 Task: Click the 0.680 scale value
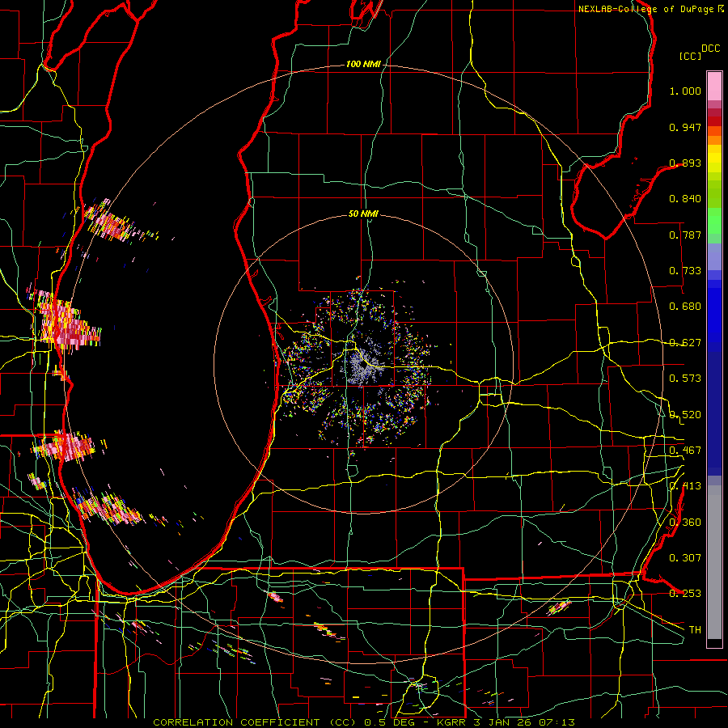[685, 307]
